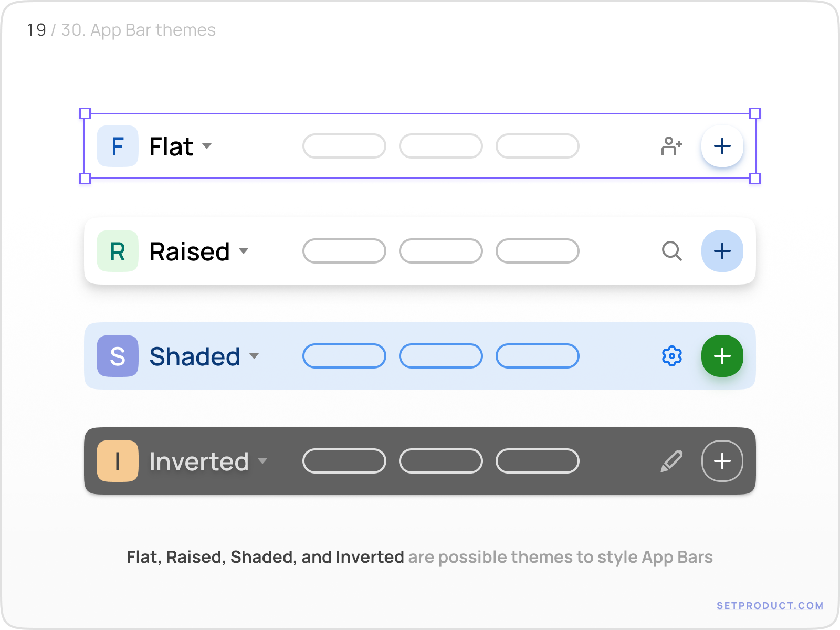Click the first pill field in Shaded bar
Image resolution: width=840 pixels, height=630 pixels.
344,356
